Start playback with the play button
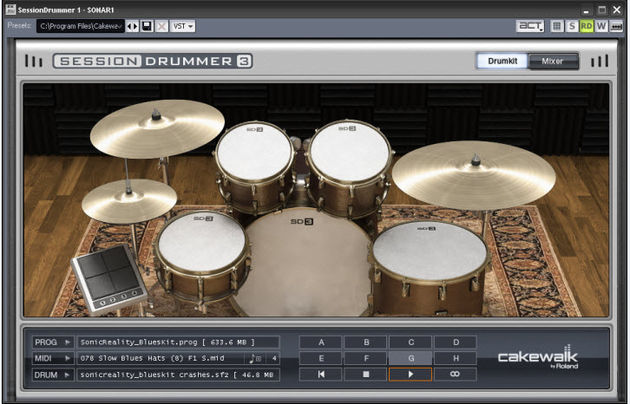The width and height of the screenshot is (630, 404). 410,374
